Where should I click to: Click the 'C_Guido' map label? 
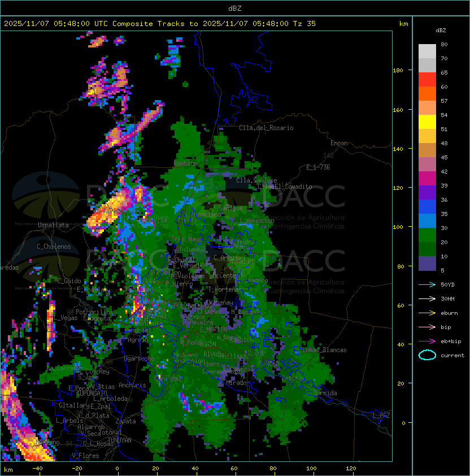tap(69, 281)
